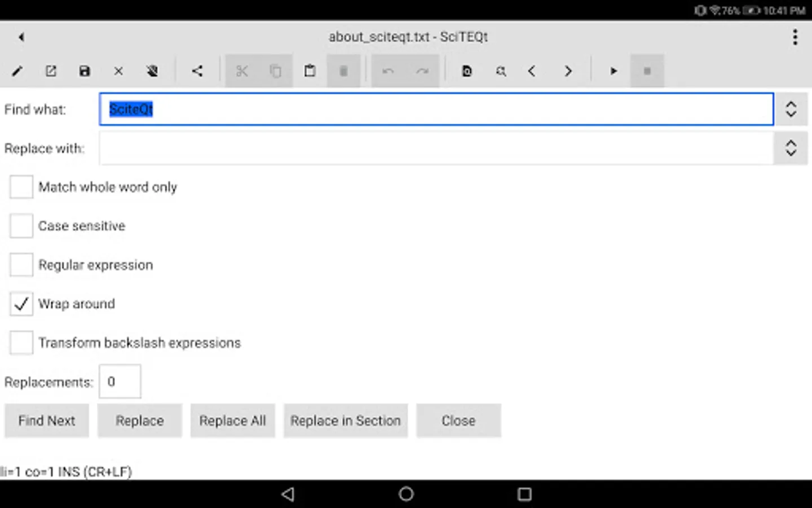Save the file with floppy disk icon
The image size is (812, 508).
(85, 71)
